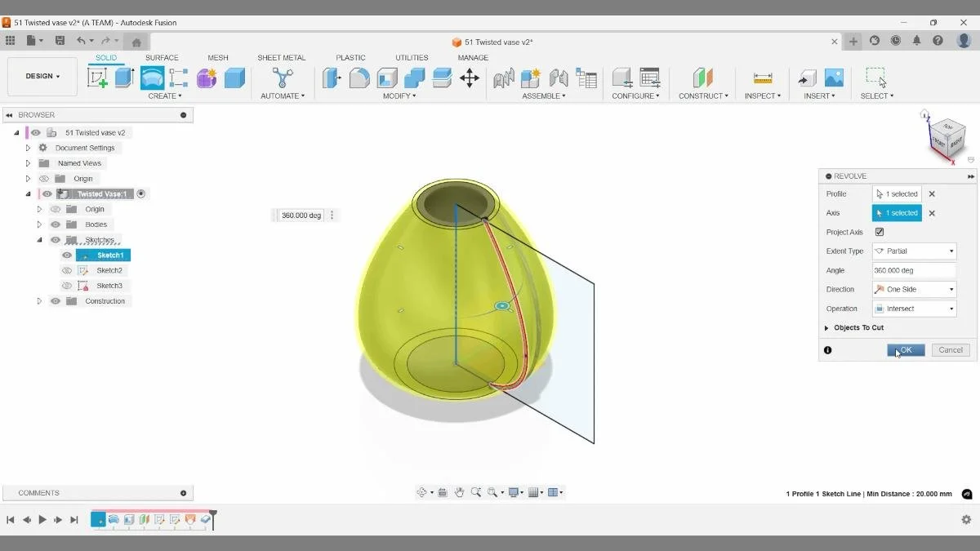Image resolution: width=980 pixels, height=551 pixels.
Task: Switch to the Manage tab
Action: (x=473, y=58)
